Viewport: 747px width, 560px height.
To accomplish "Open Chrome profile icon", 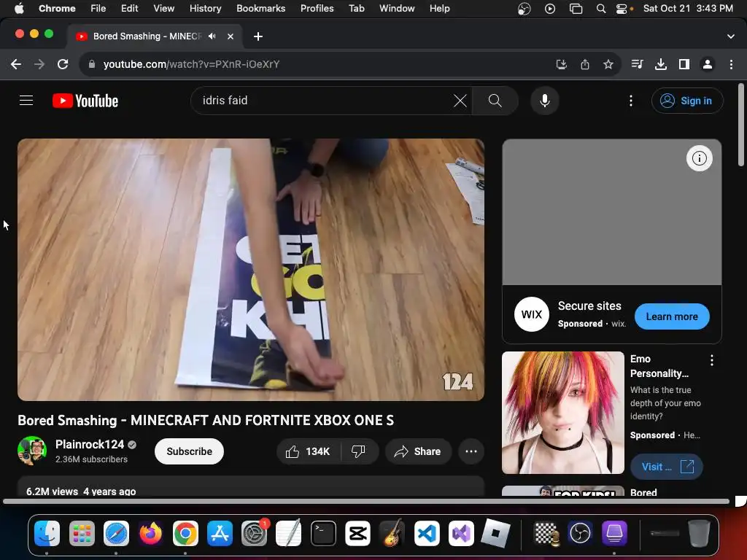I will pos(708,64).
